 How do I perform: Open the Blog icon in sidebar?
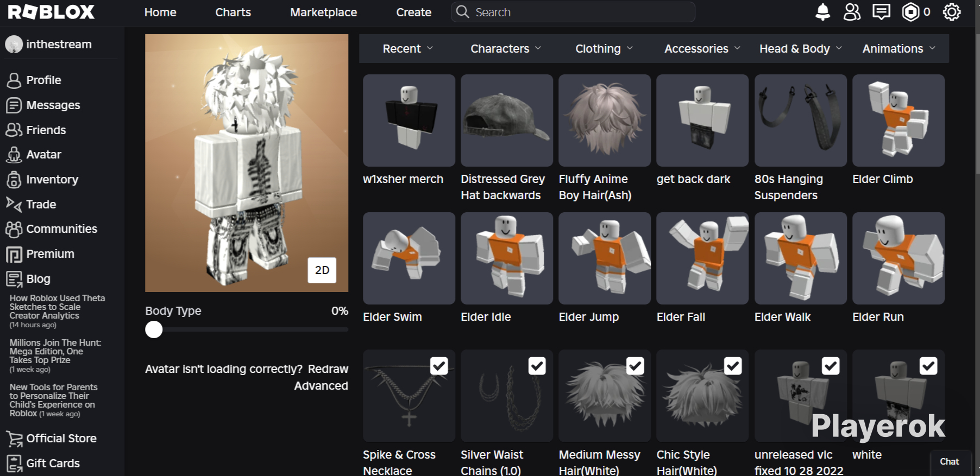(14, 279)
